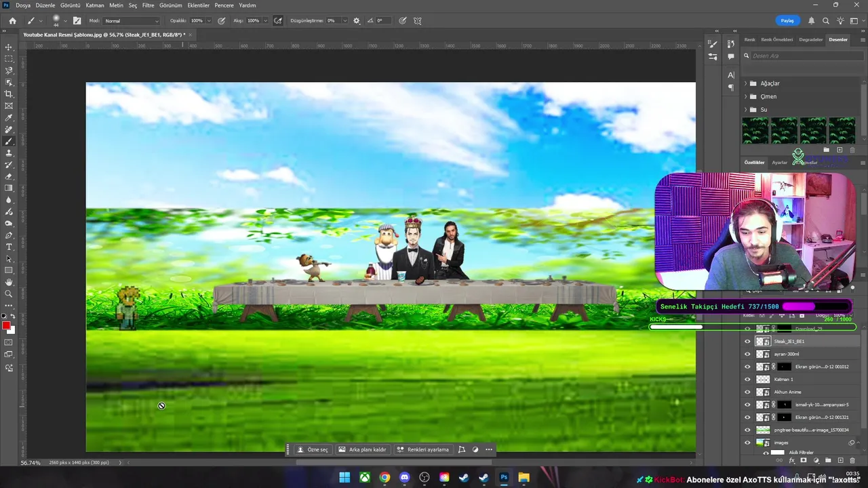Expand the Çimen pattern folder
Screen dimensions: 868x488
(x=746, y=96)
